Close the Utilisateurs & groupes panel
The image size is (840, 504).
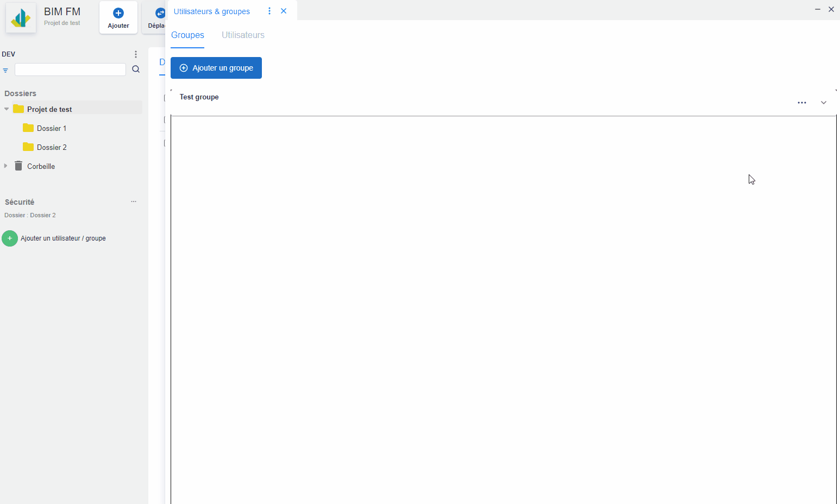click(284, 11)
